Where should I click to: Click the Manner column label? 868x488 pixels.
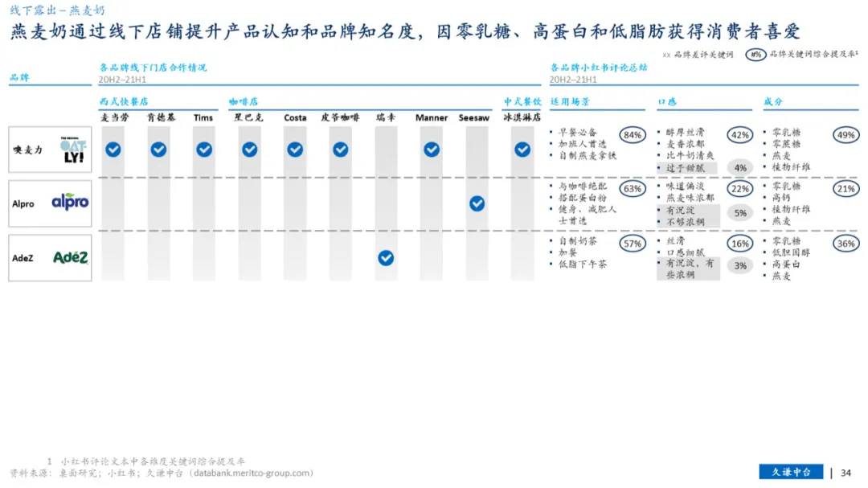click(x=432, y=117)
